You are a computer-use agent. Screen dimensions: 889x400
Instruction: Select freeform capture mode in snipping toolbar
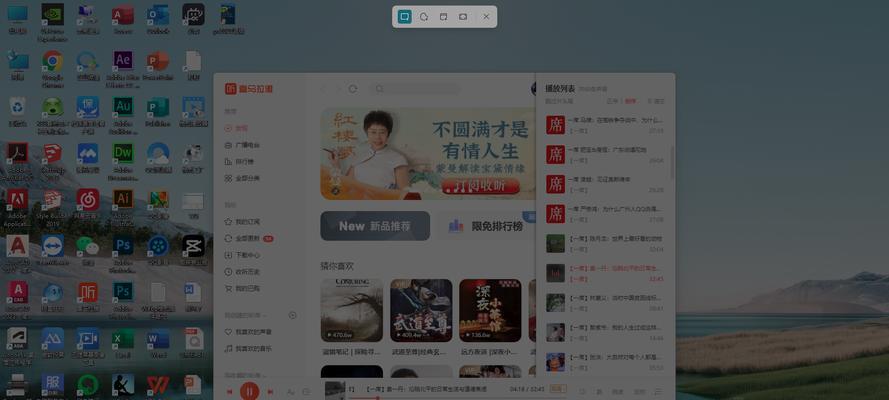(x=424, y=17)
